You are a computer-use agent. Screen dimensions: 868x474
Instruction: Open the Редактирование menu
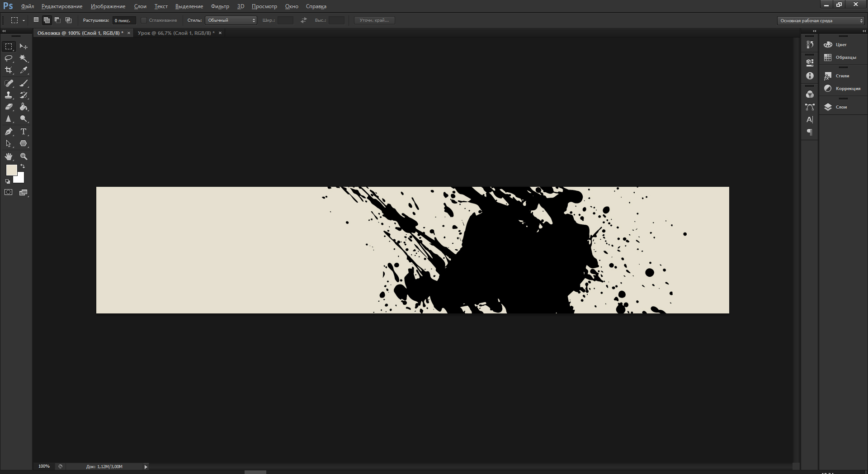point(62,6)
